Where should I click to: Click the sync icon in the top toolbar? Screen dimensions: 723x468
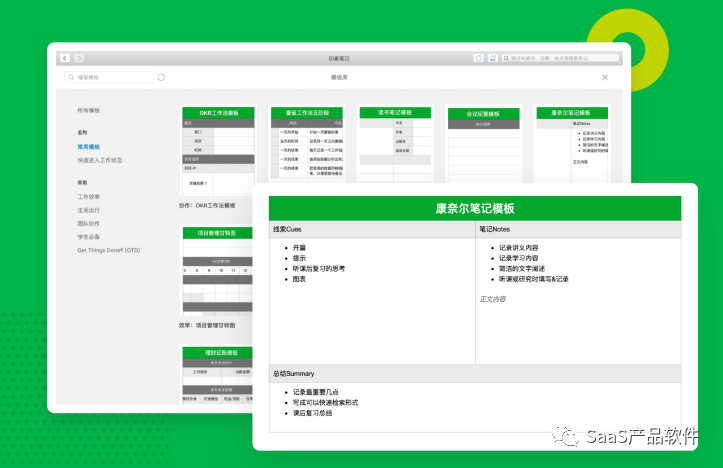pyautogui.click(x=479, y=58)
